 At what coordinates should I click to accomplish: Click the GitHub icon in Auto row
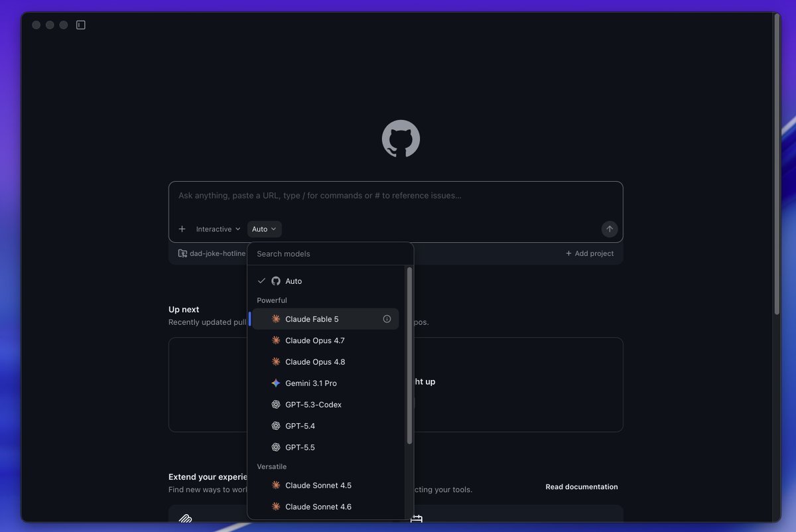tap(276, 281)
